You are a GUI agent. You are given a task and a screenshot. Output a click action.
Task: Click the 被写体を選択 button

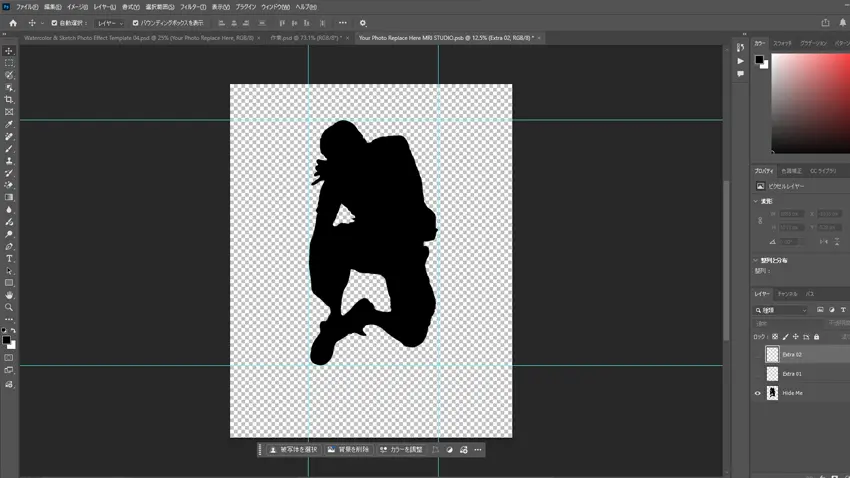(293, 450)
